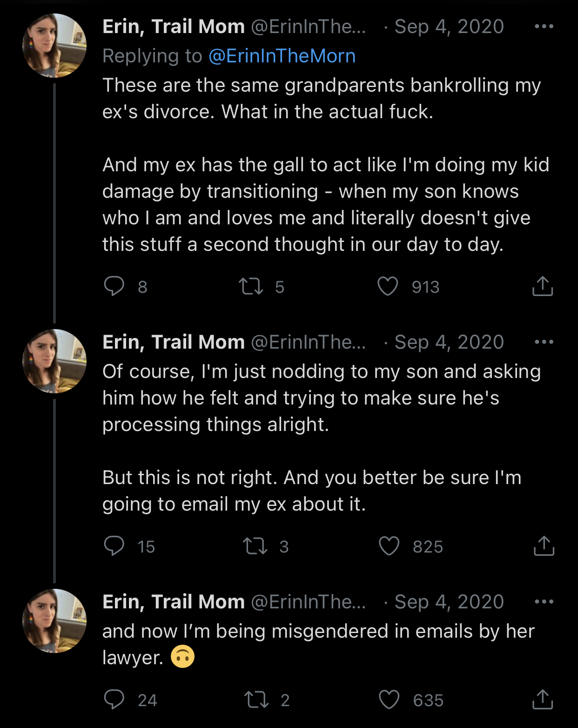Open more options on the third tweet

click(x=544, y=602)
